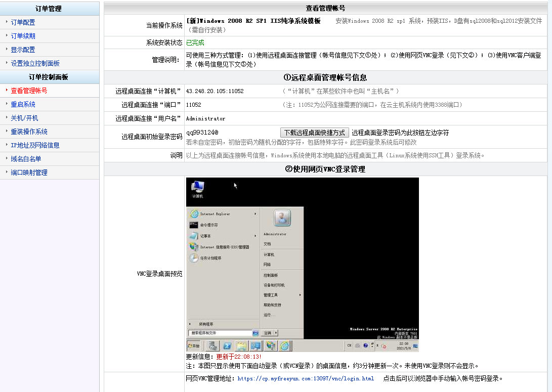The image size is (552, 392).
Task: Click the 计算机 desktop icon in VNC preview
Action: click(x=197, y=189)
